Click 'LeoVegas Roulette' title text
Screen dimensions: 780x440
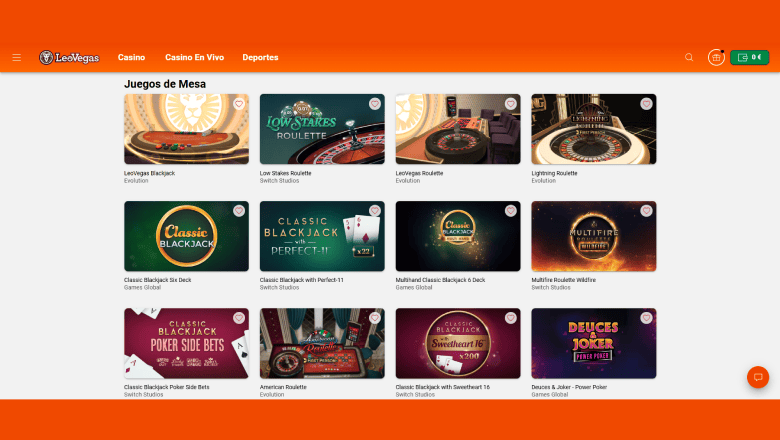pyautogui.click(x=419, y=174)
